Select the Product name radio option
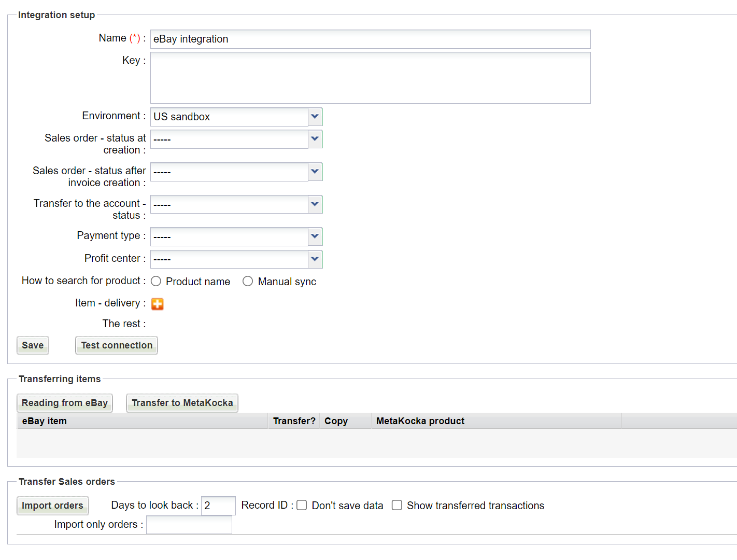Image resolution: width=737 pixels, height=560 pixels. click(x=156, y=282)
